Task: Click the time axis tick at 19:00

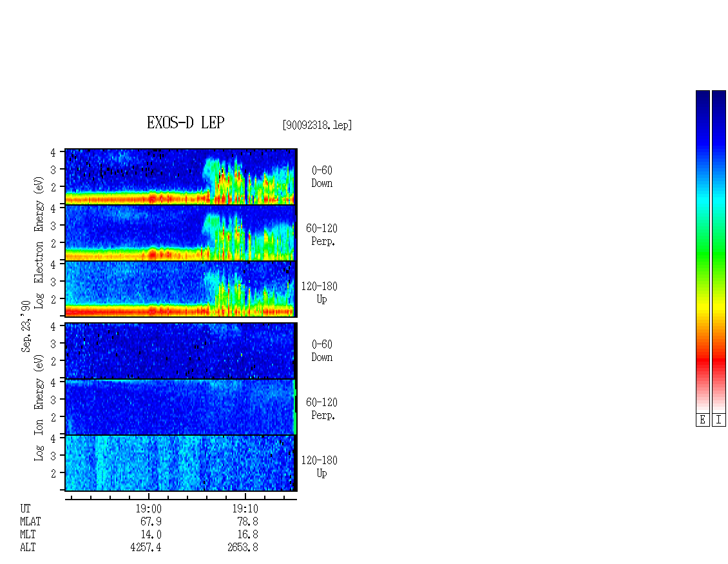Action: 149,496
